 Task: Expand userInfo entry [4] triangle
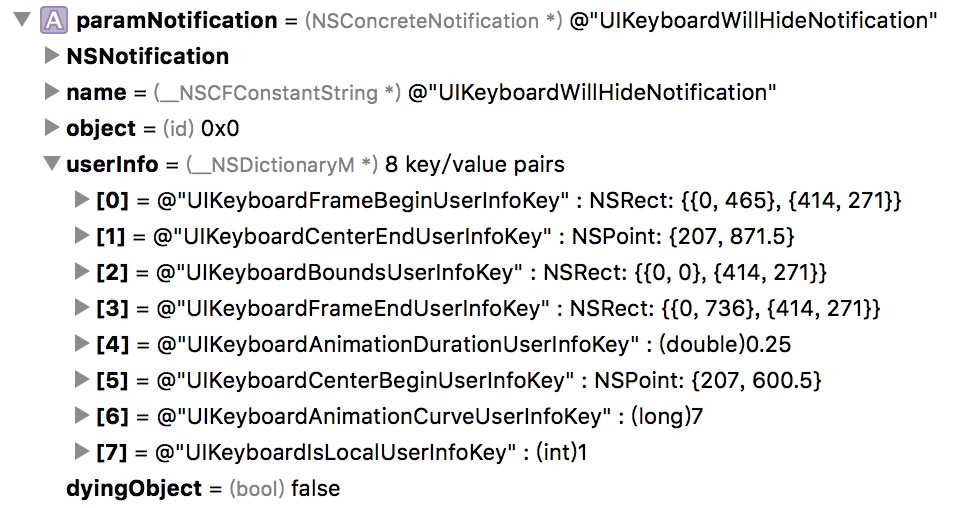(x=81, y=344)
